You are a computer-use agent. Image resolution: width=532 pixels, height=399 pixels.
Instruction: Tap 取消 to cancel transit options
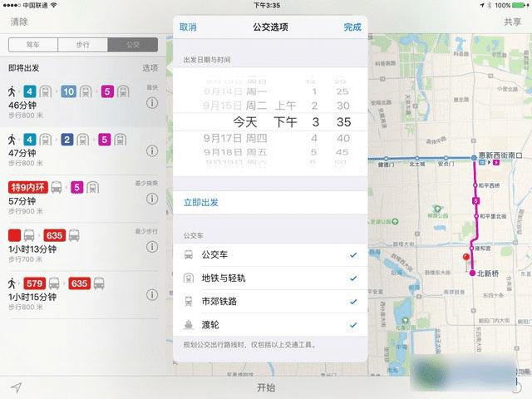click(x=188, y=27)
